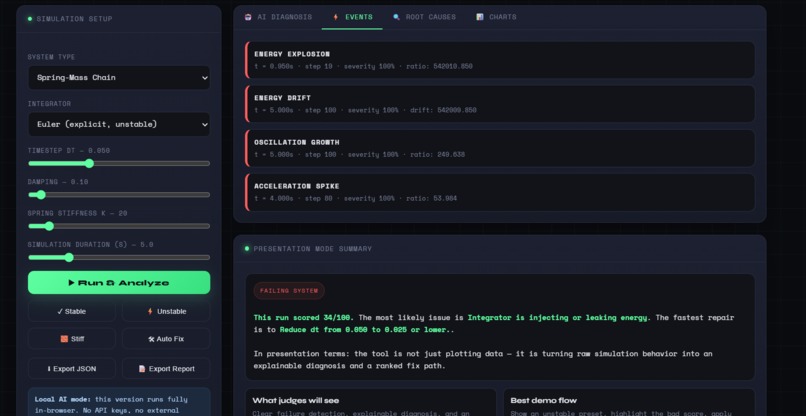Select the Energy Explosion event card
Image resolution: width=806 pixels, height=416 pixels.
click(500, 60)
